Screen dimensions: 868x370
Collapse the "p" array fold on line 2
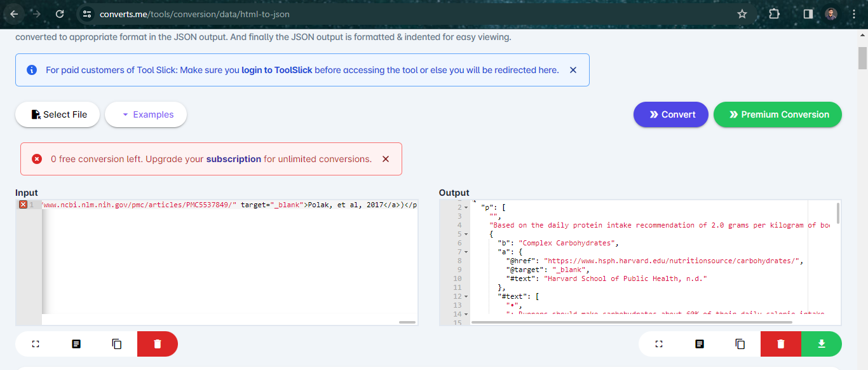coord(464,207)
